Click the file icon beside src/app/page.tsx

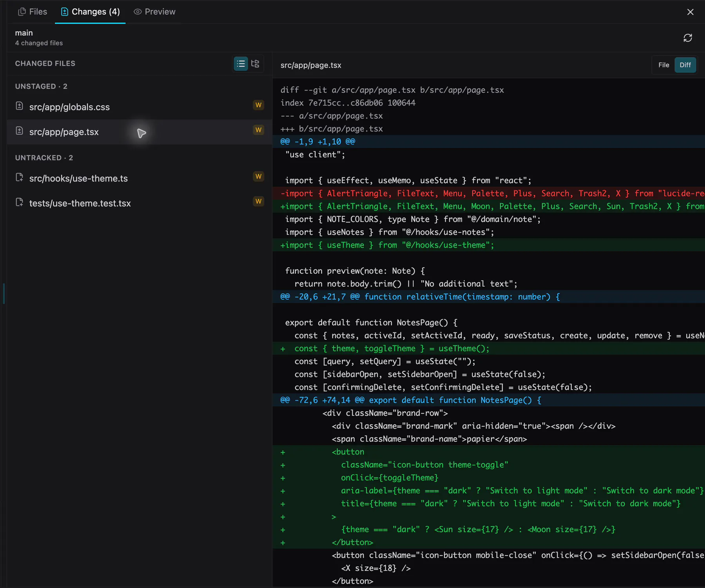(x=19, y=131)
